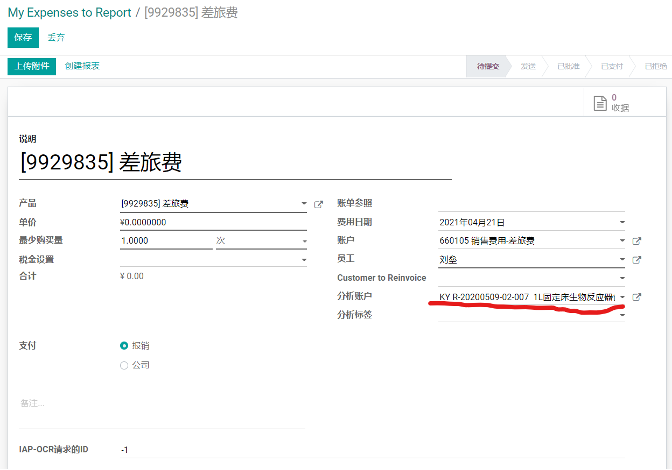
Task: Open the 费用日期 date dropdown
Action: point(621,222)
